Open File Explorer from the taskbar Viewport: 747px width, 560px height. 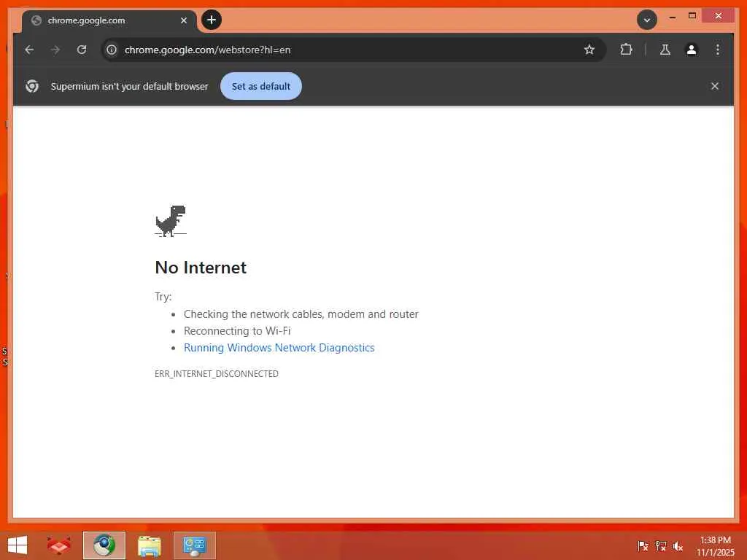(x=150, y=545)
